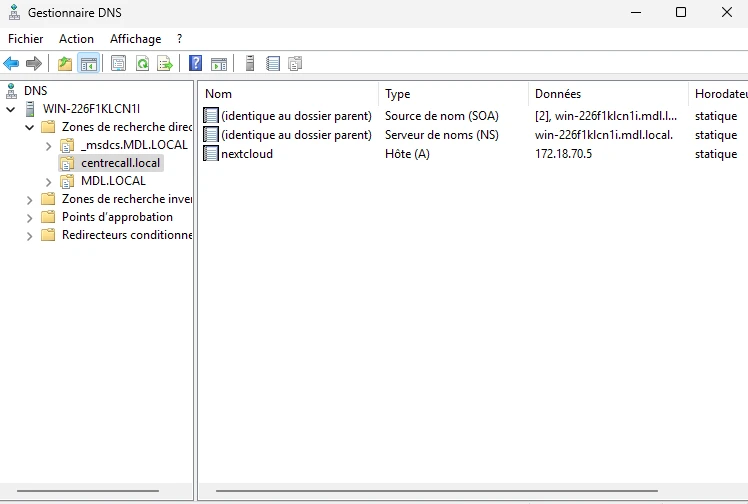This screenshot has width=748, height=504.
Task: Open the Action menu
Action: pos(76,39)
